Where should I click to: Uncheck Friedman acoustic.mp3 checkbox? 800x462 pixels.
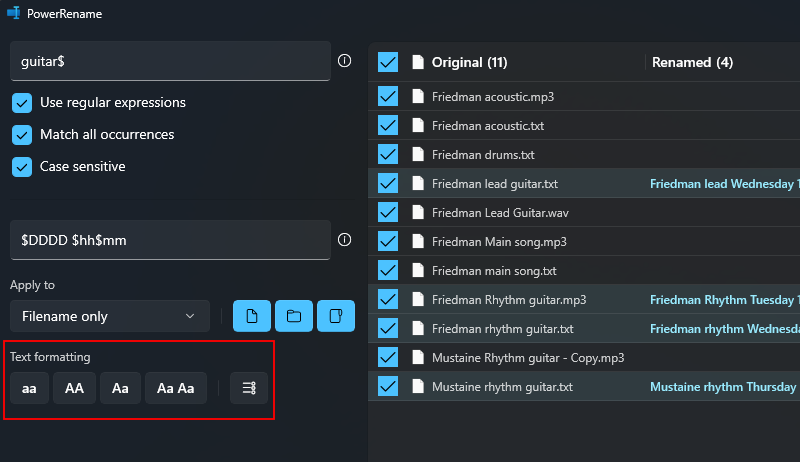[x=388, y=96]
